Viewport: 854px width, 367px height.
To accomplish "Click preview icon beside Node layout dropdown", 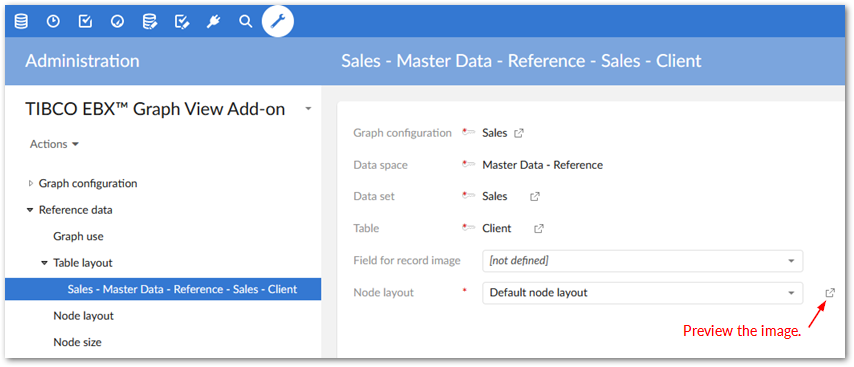I will 829,293.
